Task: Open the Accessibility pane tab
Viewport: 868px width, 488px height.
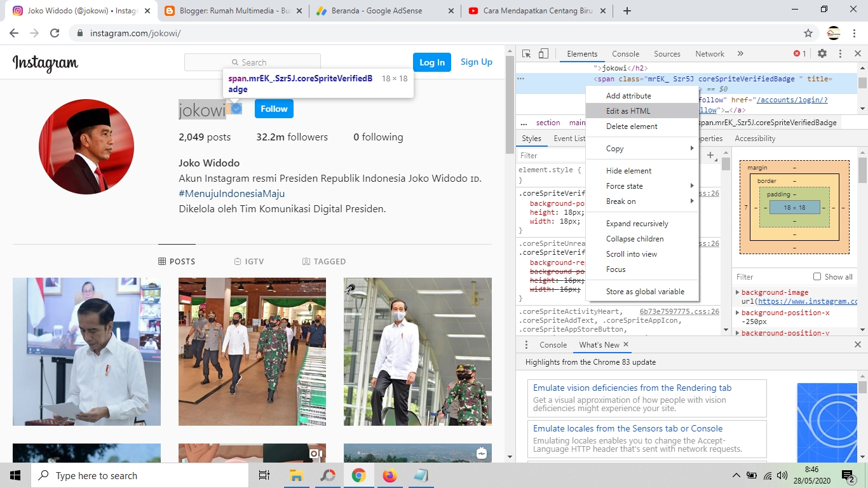Action: coord(755,139)
